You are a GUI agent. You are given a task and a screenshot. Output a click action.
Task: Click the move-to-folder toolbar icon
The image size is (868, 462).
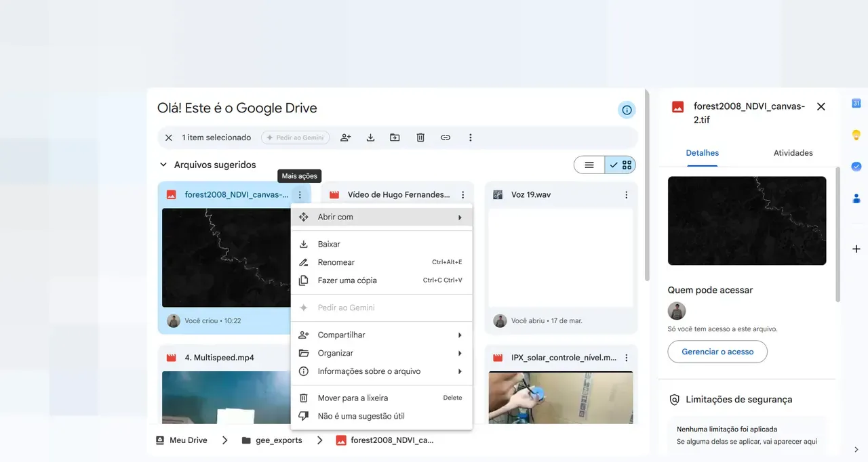tap(395, 138)
